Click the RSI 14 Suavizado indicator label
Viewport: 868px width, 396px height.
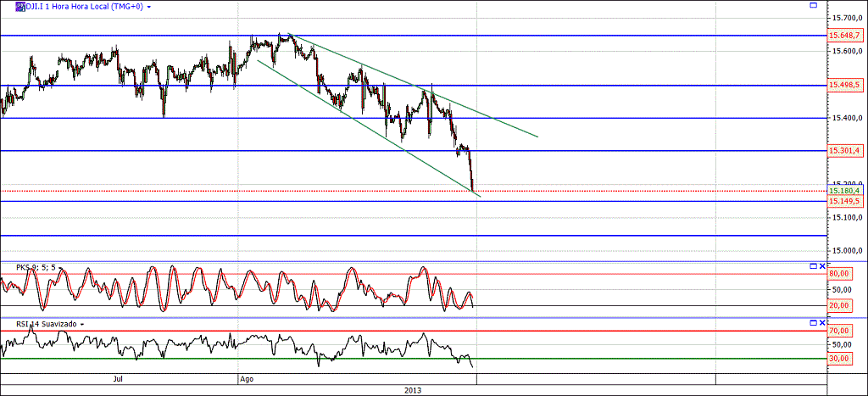click(x=47, y=323)
